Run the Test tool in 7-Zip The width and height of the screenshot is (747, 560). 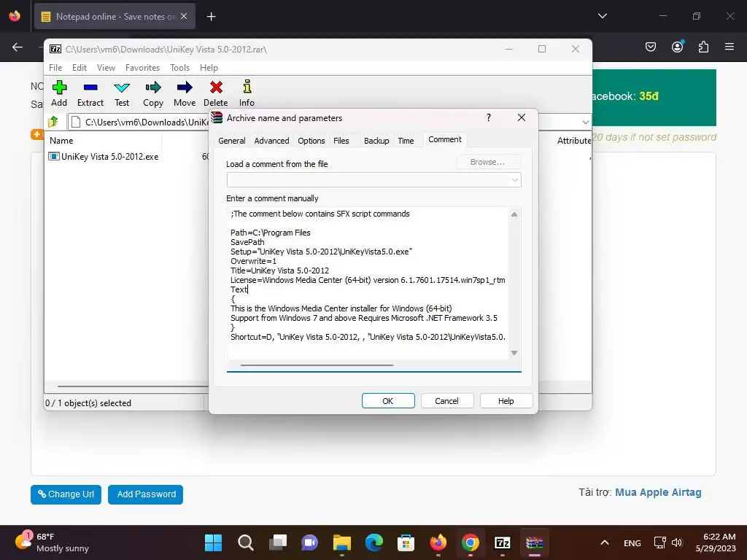(122, 93)
